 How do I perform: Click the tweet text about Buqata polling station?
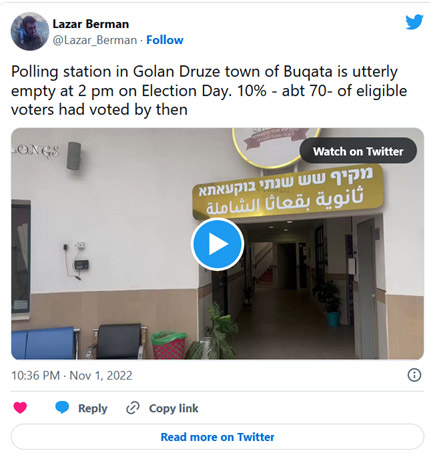[209, 90]
